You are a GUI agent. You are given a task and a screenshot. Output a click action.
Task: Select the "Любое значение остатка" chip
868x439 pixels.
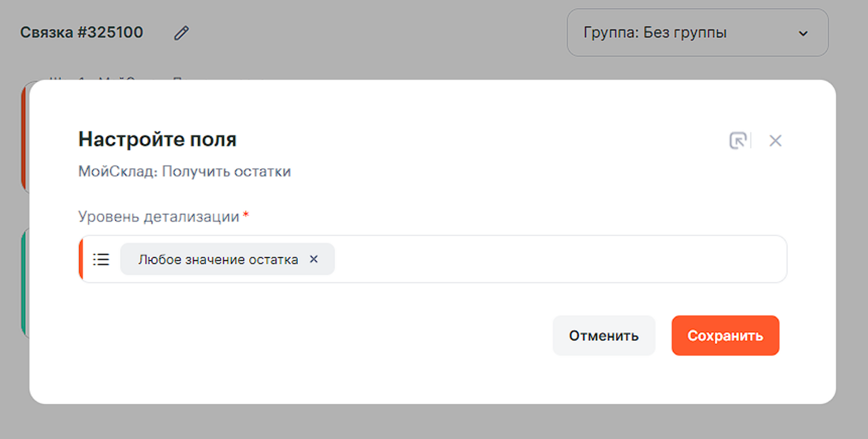[x=218, y=260]
